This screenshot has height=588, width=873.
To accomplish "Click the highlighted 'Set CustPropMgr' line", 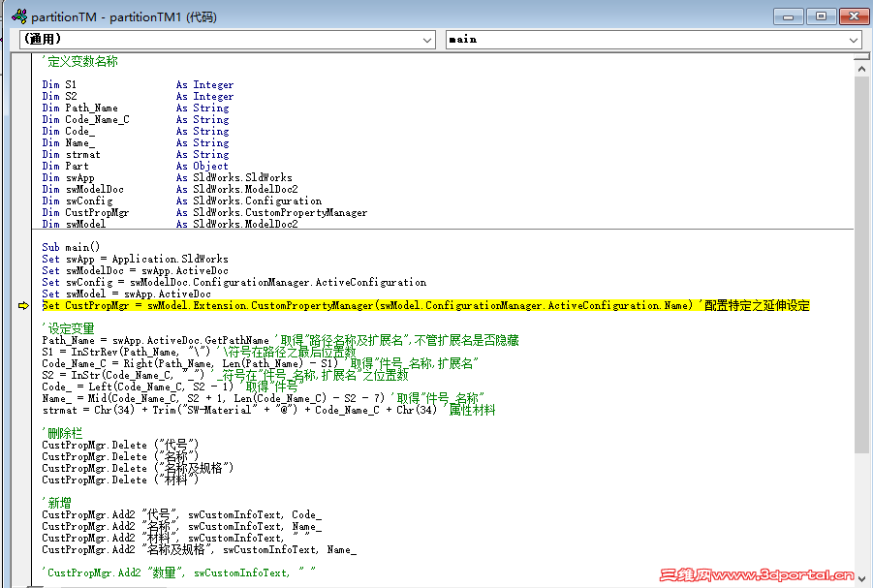I will point(426,306).
